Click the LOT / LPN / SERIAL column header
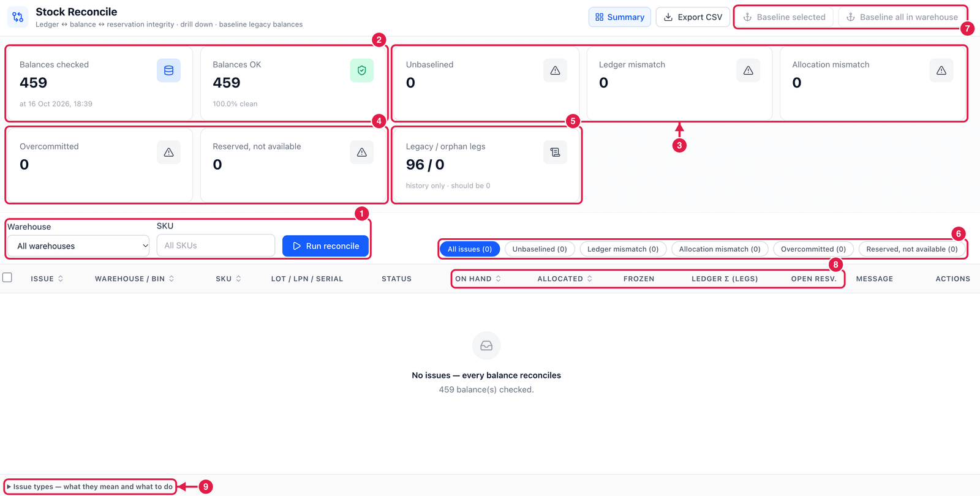Image resolution: width=980 pixels, height=496 pixels. (307, 279)
